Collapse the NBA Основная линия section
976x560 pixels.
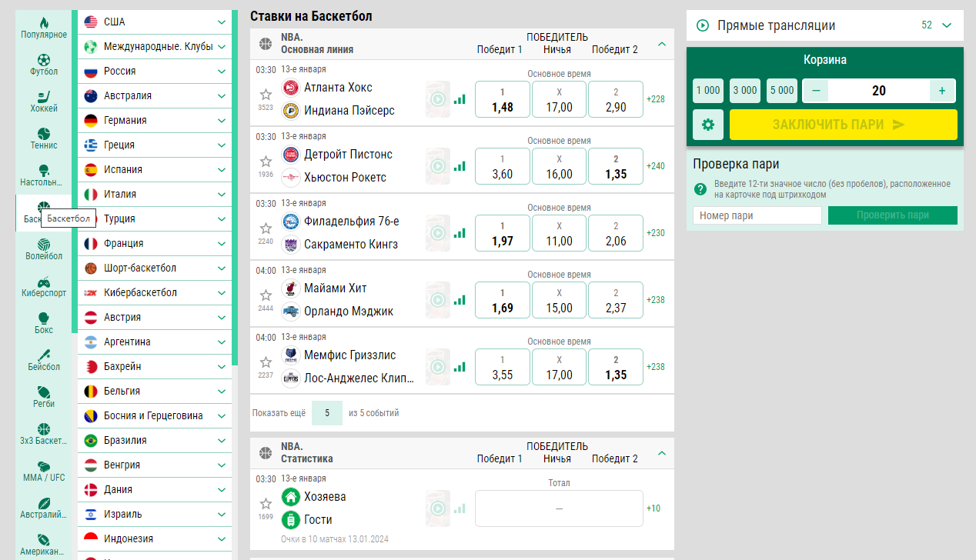pyautogui.click(x=662, y=44)
